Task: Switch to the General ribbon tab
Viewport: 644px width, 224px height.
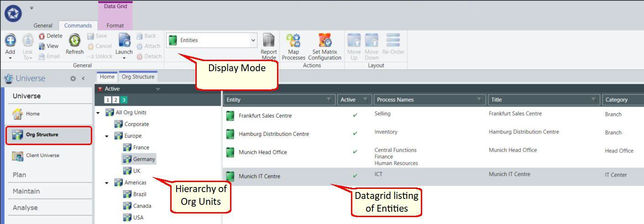Action: [44, 26]
